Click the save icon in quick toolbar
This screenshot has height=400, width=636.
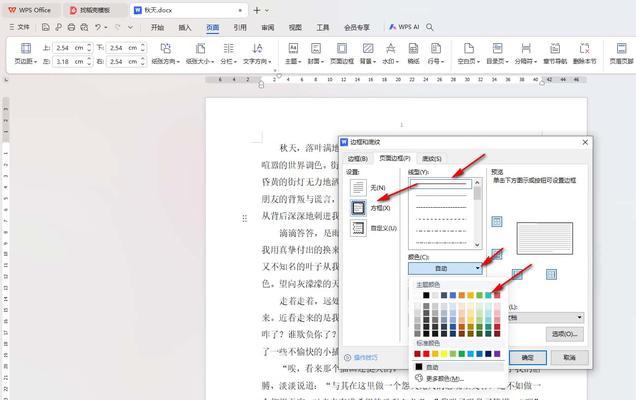coord(45,27)
